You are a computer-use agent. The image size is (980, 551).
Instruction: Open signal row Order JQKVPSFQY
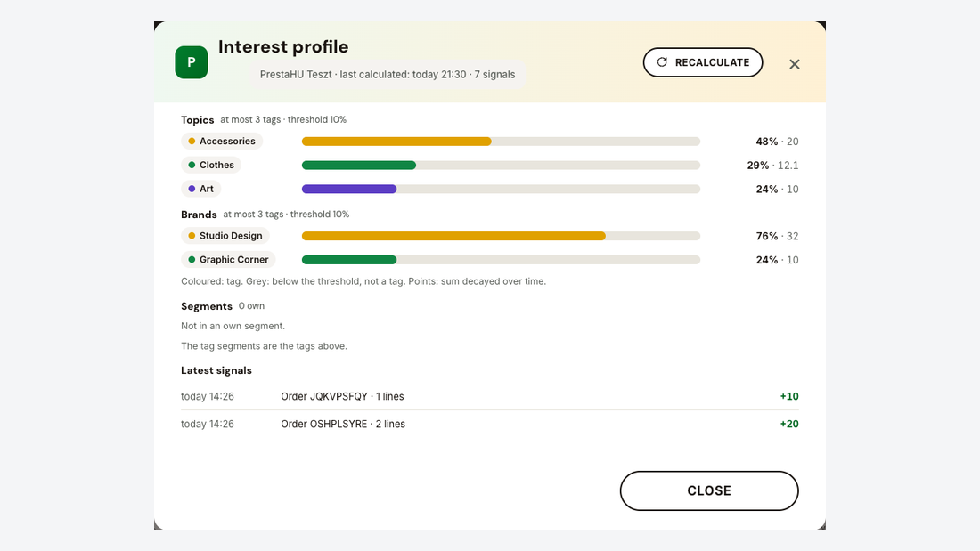tap(489, 396)
